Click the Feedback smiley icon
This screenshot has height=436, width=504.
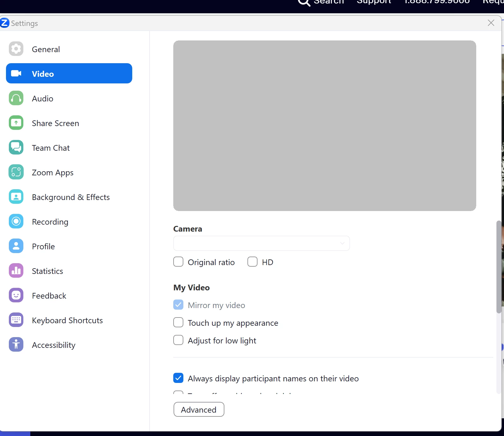click(x=16, y=295)
